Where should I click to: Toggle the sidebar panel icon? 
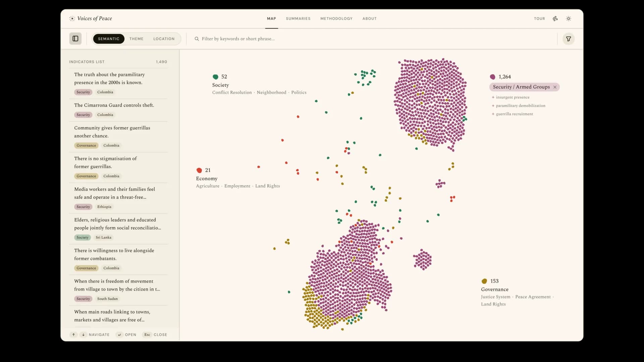click(75, 39)
